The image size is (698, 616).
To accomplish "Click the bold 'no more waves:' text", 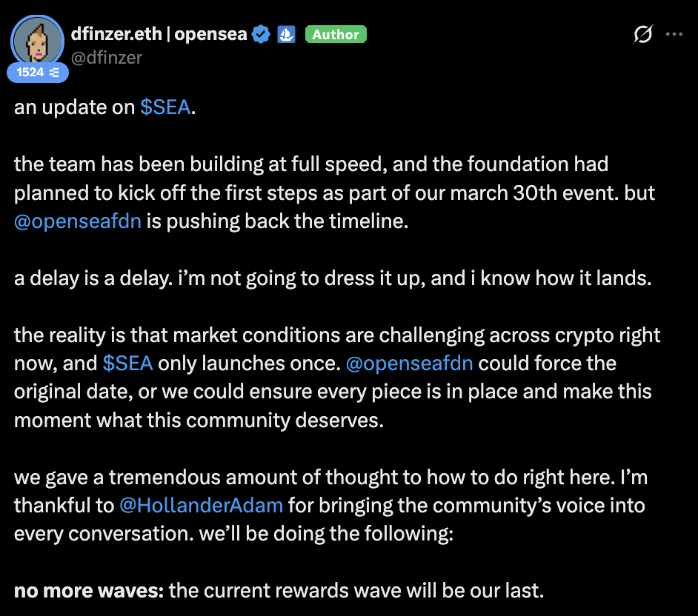I will point(89,591).
